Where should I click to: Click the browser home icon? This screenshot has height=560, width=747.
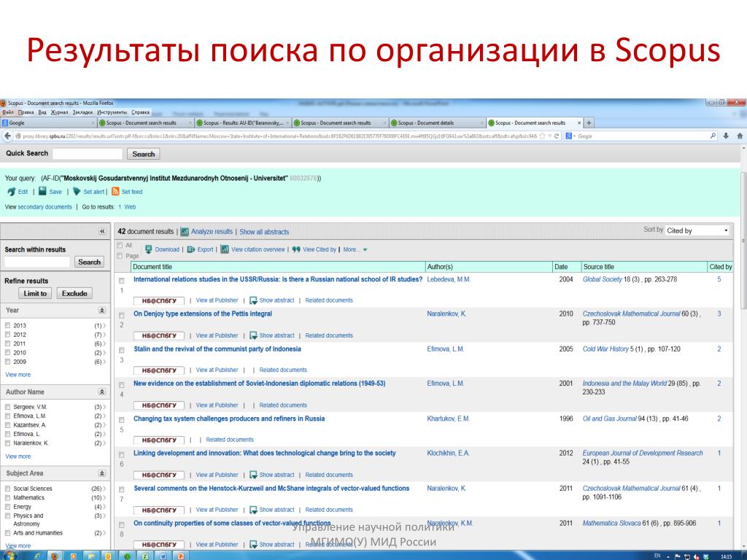point(740,136)
